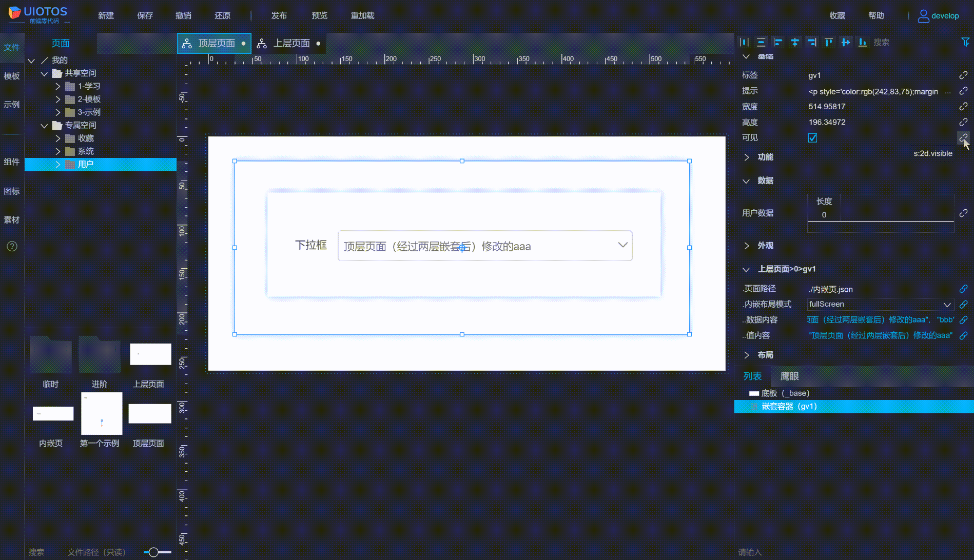Click the filter icon beside property search
This screenshot has width=974, height=560.
click(965, 42)
